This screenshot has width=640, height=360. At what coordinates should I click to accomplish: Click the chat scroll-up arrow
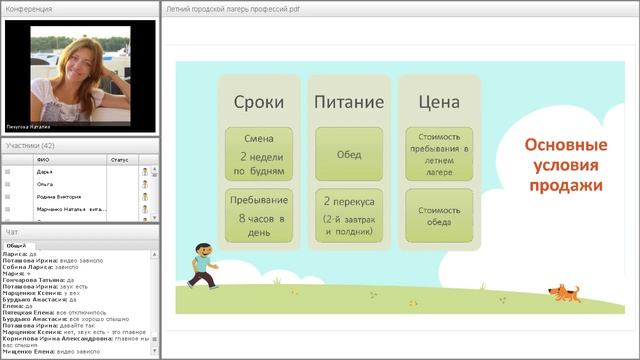click(x=154, y=254)
